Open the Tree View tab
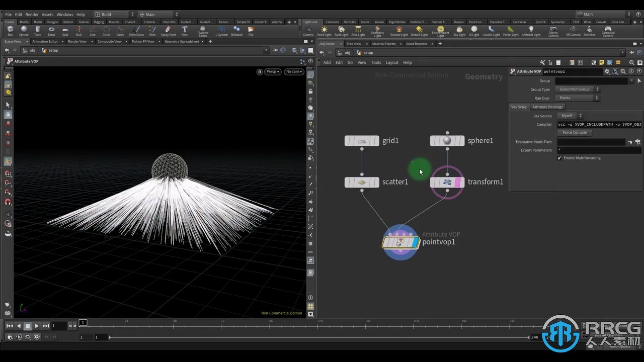Screen dimensions: 644x362 [354, 44]
